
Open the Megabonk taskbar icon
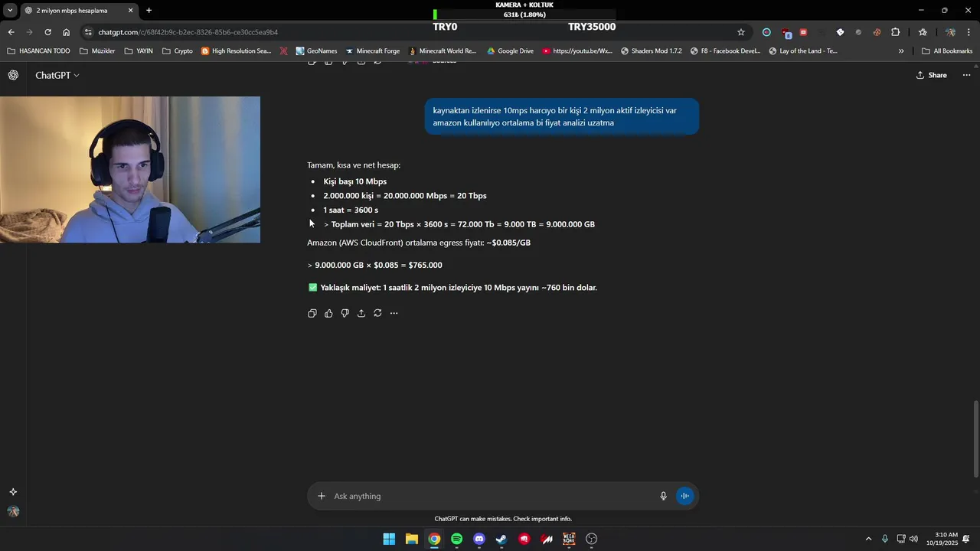click(569, 539)
